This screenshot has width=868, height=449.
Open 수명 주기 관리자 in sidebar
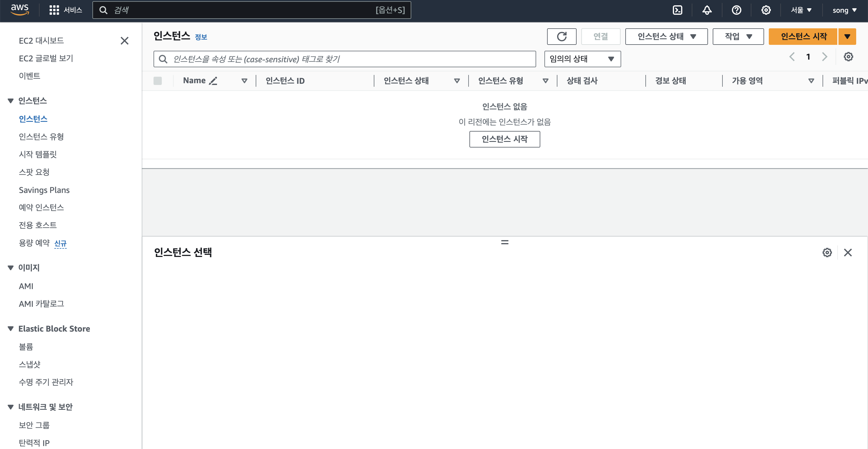[x=46, y=382]
